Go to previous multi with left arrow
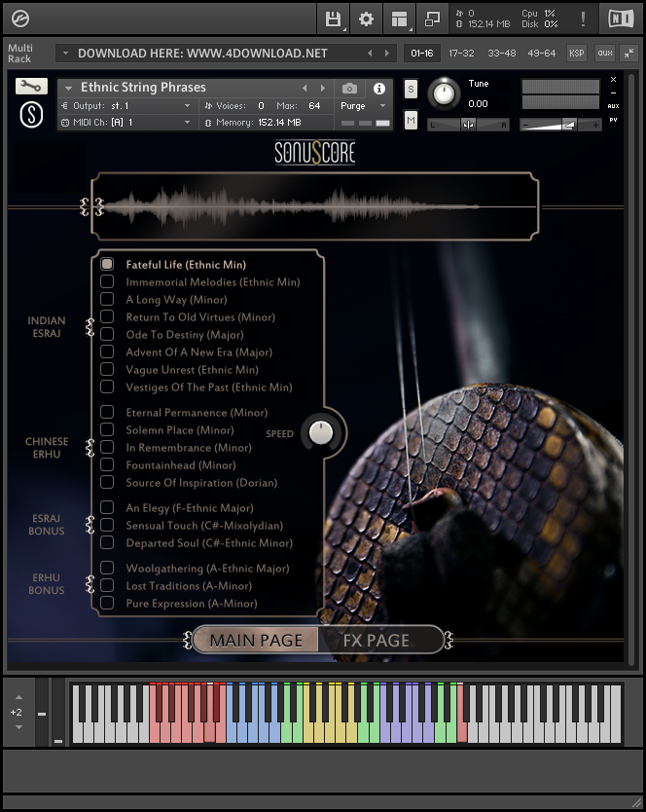The height and width of the screenshot is (812, 646). coord(370,53)
